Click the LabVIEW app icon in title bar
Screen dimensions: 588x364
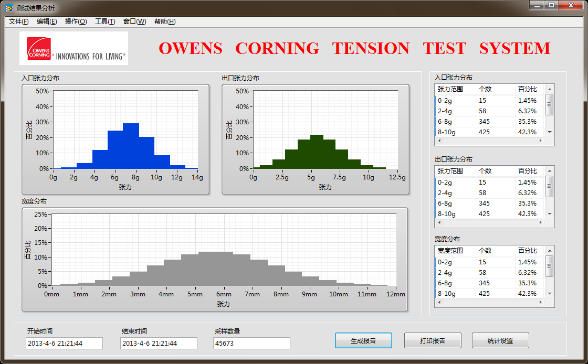click(9, 8)
